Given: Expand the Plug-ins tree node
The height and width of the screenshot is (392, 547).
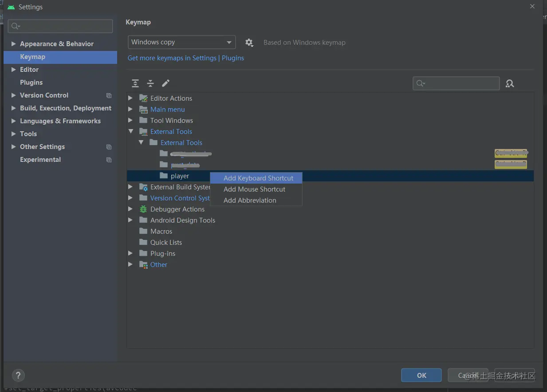Looking at the screenshot, I should coord(130,253).
